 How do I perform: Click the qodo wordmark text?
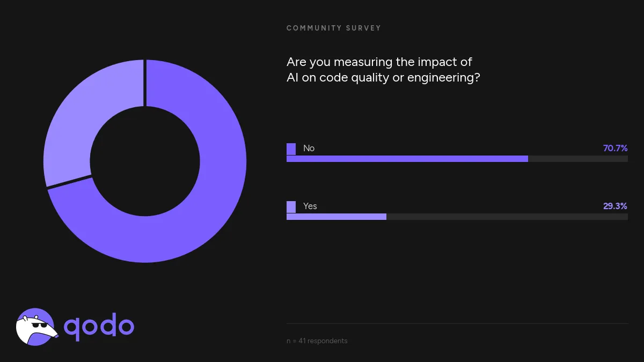(99, 326)
